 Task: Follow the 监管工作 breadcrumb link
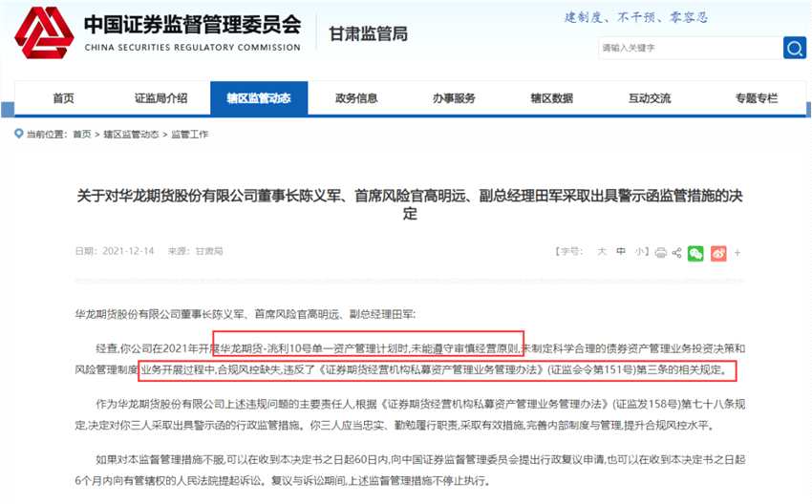189,135
